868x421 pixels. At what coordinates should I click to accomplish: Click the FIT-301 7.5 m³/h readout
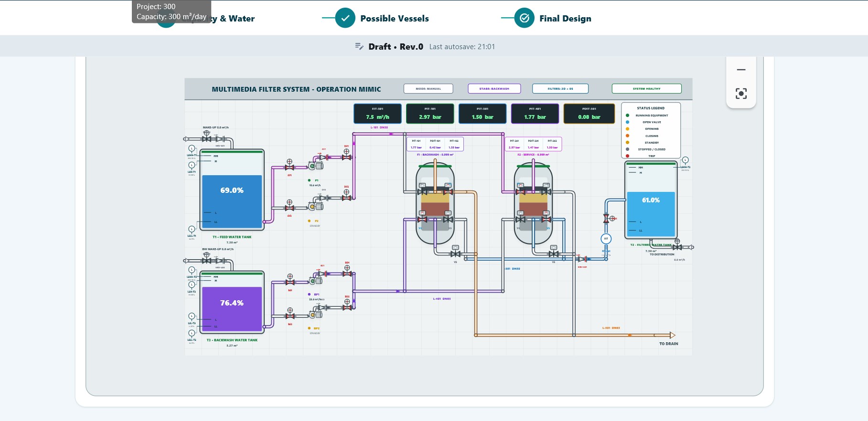[377, 114]
